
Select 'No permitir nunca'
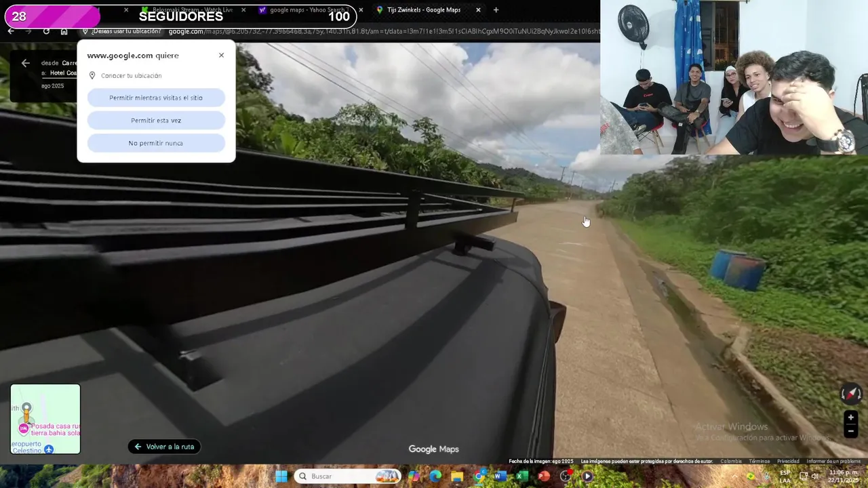pyautogui.click(x=156, y=143)
